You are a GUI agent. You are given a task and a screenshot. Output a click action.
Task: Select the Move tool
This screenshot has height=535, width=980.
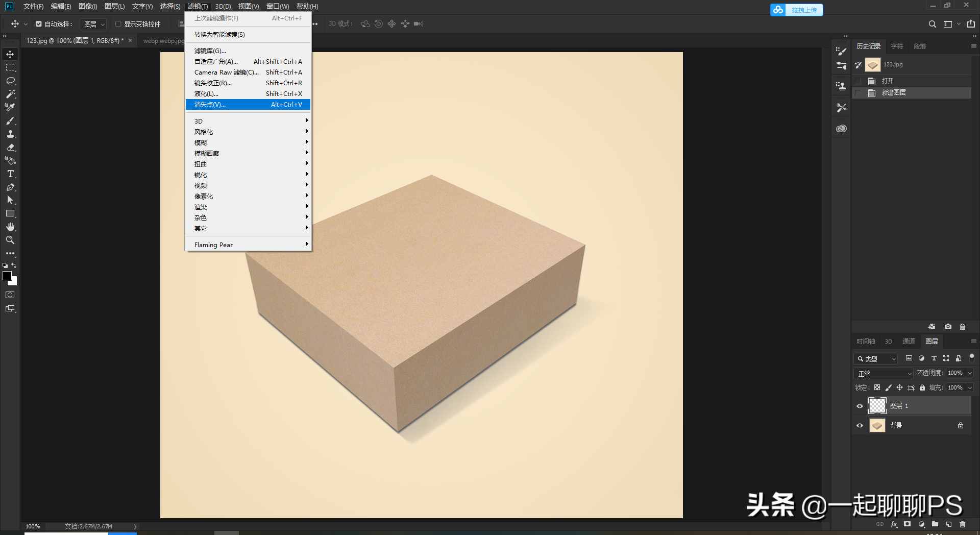(x=10, y=54)
